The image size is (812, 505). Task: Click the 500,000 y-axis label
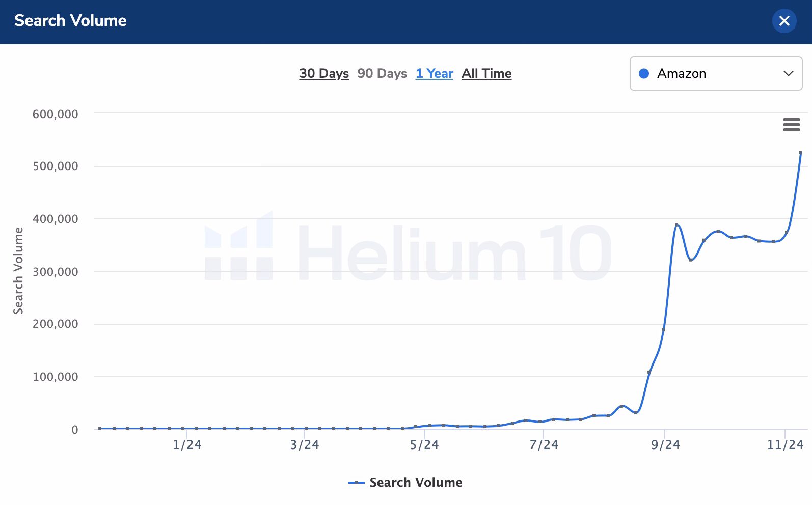point(56,166)
